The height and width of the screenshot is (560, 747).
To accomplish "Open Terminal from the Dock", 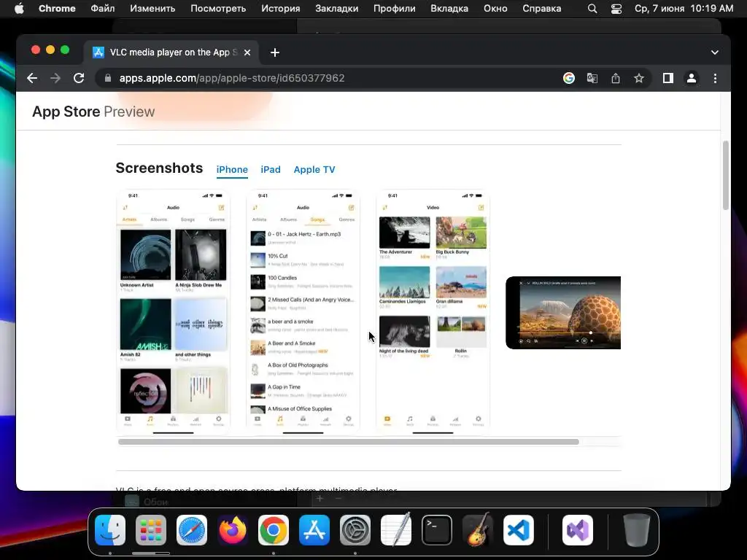I will tap(437, 530).
